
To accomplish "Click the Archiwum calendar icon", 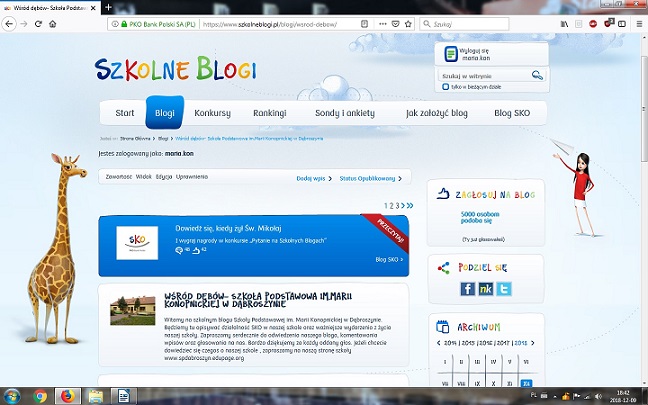I will 443,326.
